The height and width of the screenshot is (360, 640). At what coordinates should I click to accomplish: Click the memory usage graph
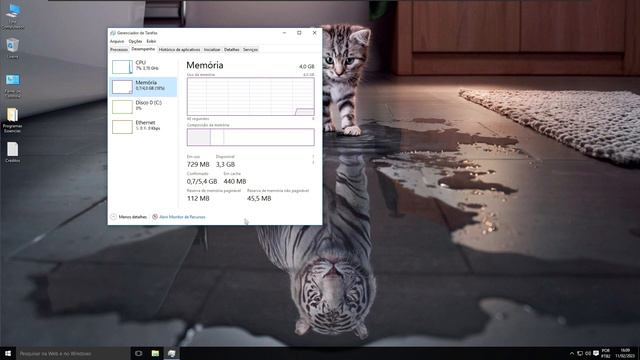[251, 96]
